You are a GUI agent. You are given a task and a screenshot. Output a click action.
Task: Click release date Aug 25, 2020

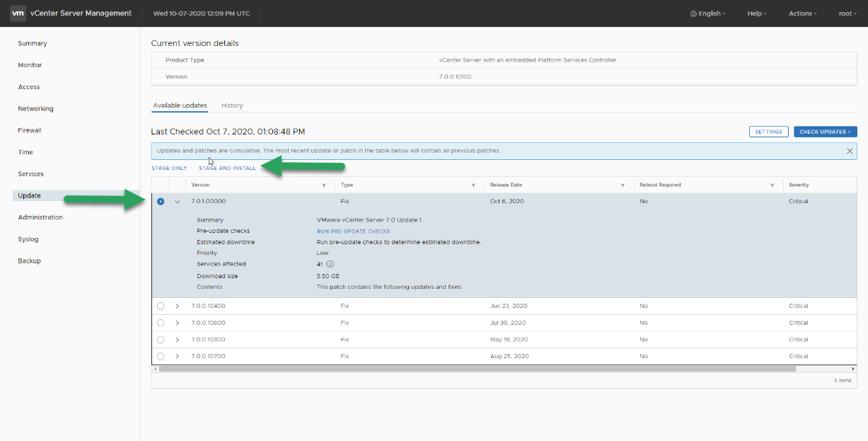(509, 356)
